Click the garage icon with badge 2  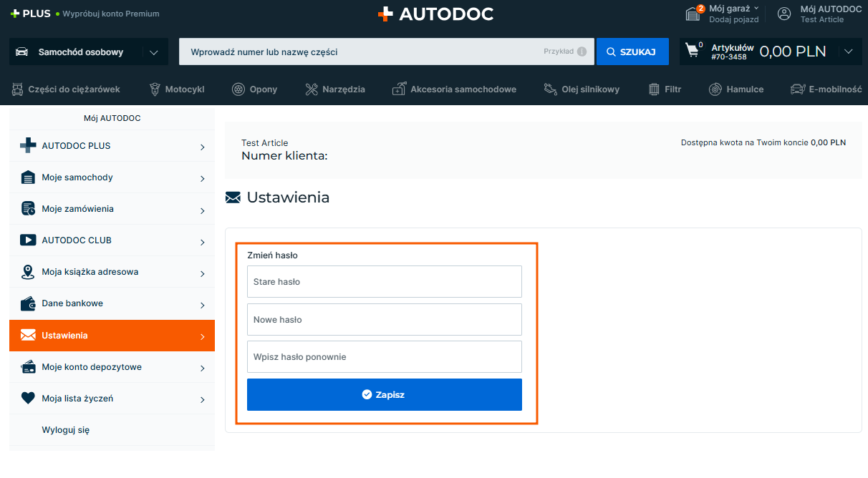tap(693, 14)
